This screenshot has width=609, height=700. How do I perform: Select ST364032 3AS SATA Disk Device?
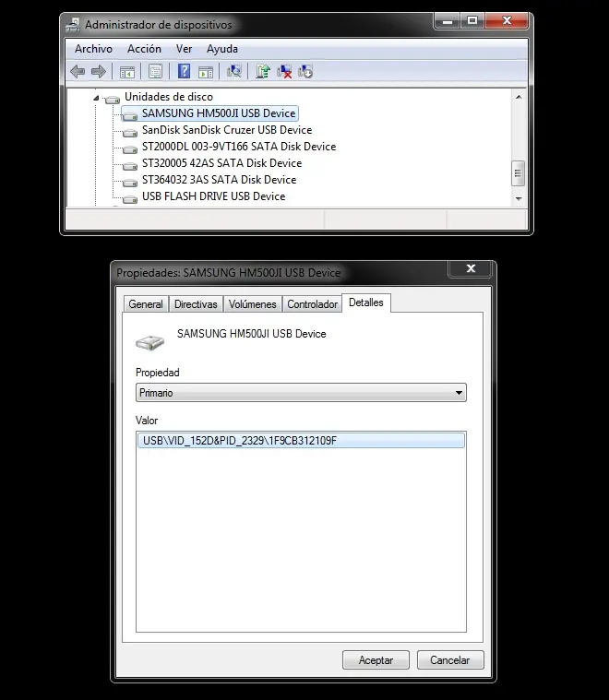[x=219, y=180]
